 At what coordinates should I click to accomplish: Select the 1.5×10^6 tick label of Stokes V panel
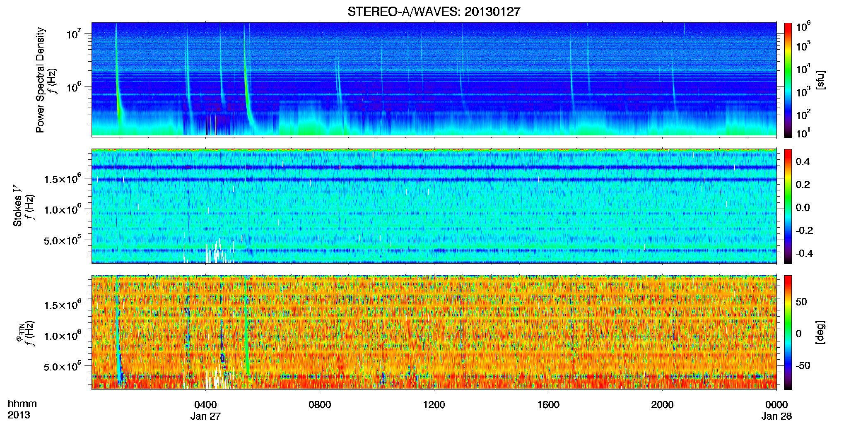tap(63, 178)
